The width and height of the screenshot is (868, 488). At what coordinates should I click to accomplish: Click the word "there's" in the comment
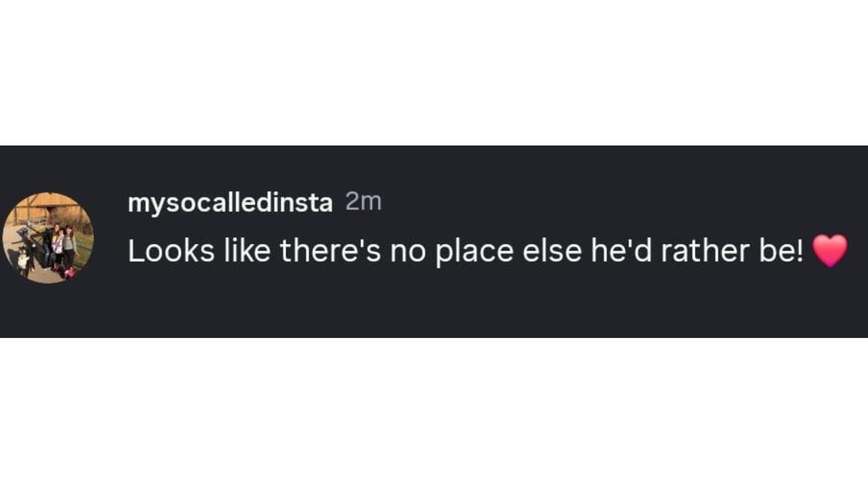coord(330,251)
